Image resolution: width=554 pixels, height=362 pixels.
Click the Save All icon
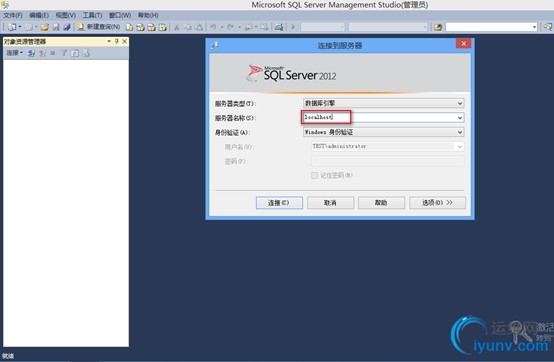pyautogui.click(x=67, y=27)
